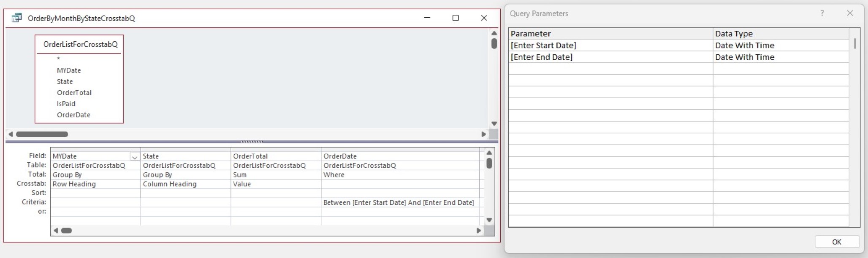Click the Sum total cell under OrderTotal
The width and height of the screenshot is (868, 258).
(x=275, y=175)
